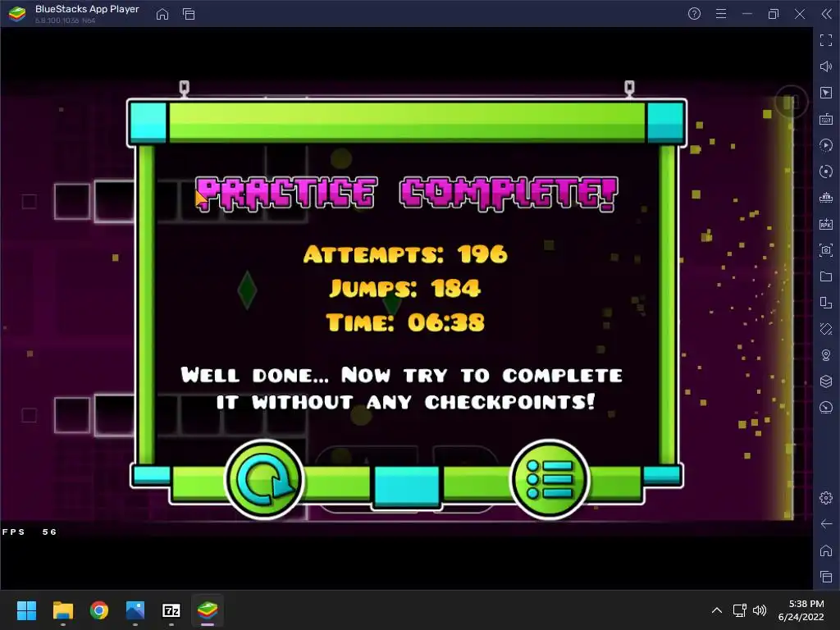Screen dimensions: 840x630
Task: Click the 'Time: 06:38' text
Action: click(405, 322)
